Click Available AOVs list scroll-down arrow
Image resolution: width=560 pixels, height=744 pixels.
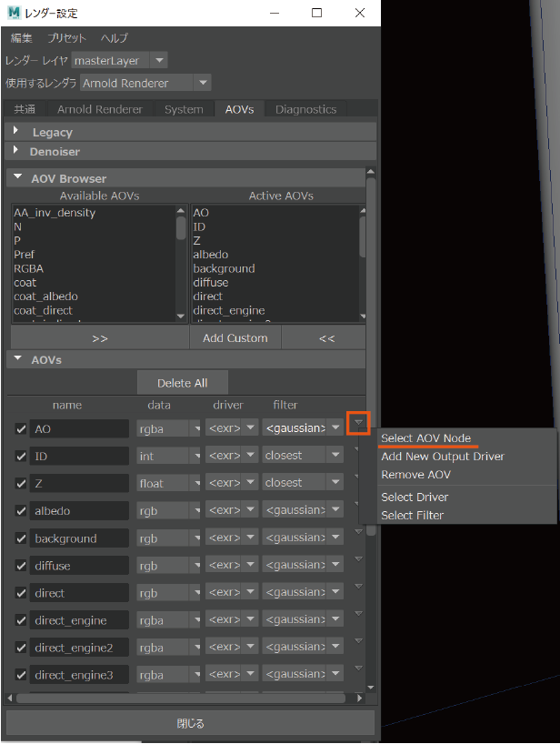point(181,316)
